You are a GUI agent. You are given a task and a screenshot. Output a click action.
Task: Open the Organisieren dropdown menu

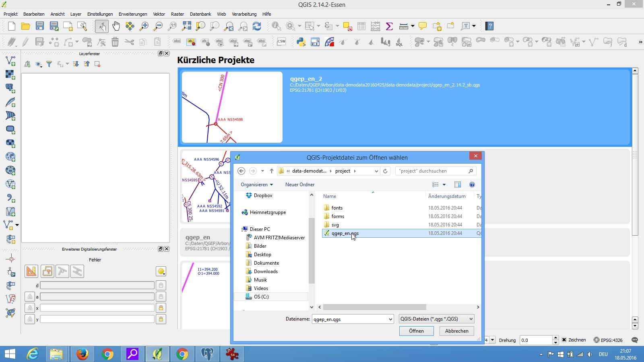257,185
